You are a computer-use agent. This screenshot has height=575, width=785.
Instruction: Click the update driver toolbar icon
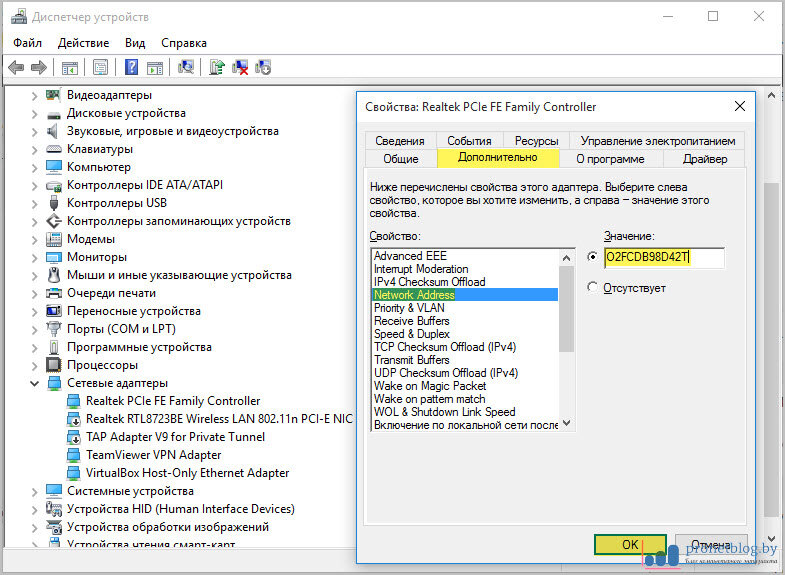tap(217, 67)
